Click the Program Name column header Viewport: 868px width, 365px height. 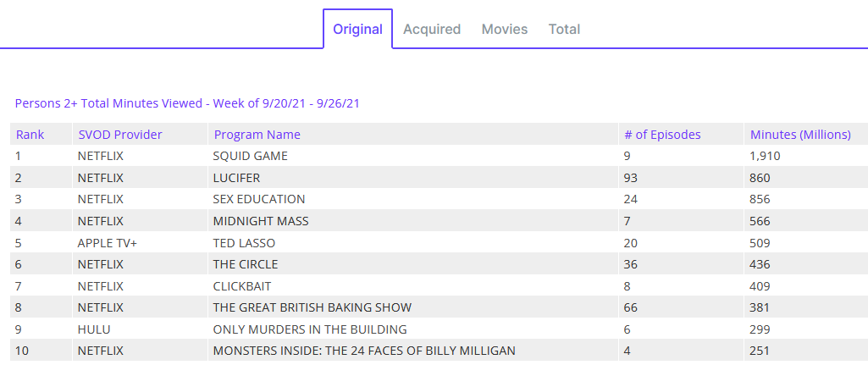coord(257,135)
